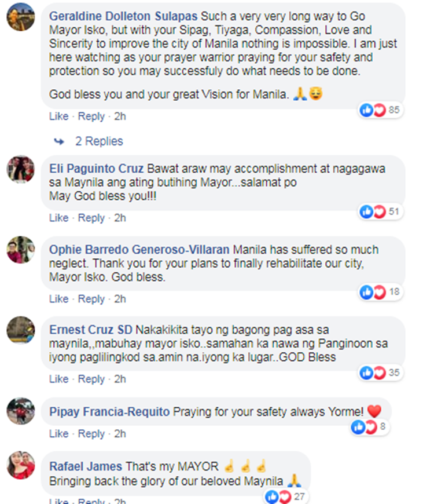The height and width of the screenshot is (504, 434).
Task: Expand the 2 Replies thread
Action: click(99, 141)
